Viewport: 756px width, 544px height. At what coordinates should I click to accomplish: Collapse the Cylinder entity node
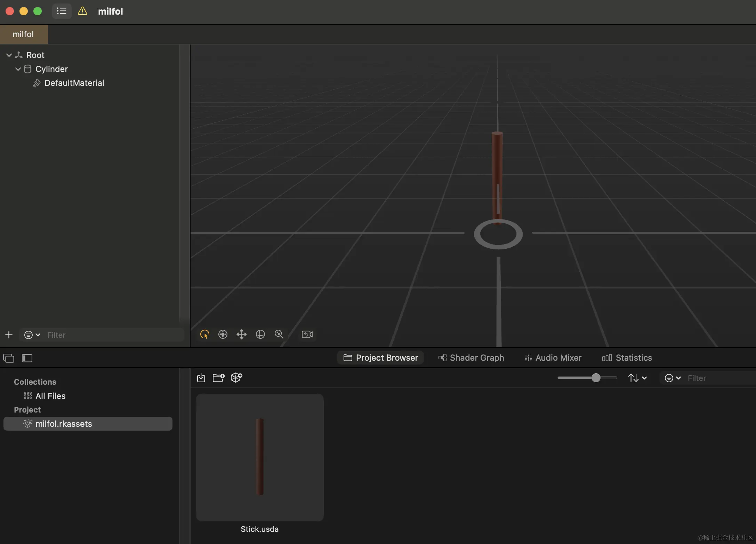tap(18, 69)
